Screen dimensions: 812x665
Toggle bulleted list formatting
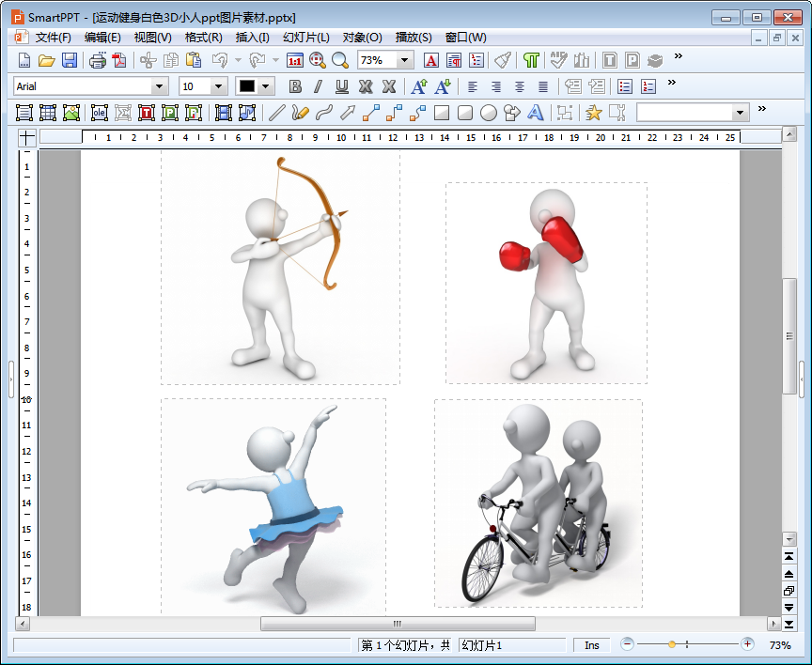(625, 86)
